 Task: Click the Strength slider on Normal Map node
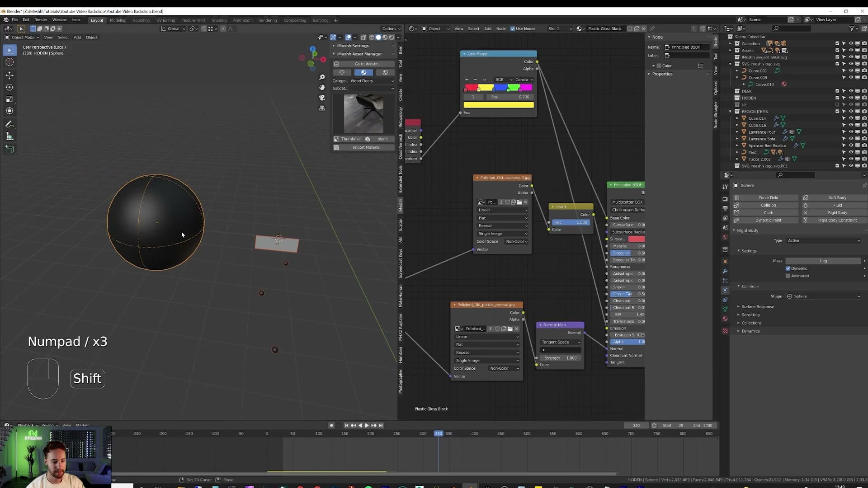click(561, 358)
